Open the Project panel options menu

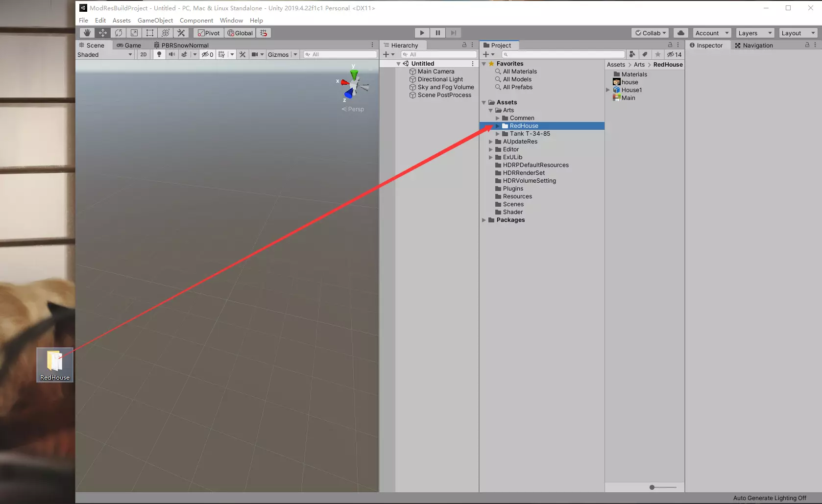tap(678, 45)
